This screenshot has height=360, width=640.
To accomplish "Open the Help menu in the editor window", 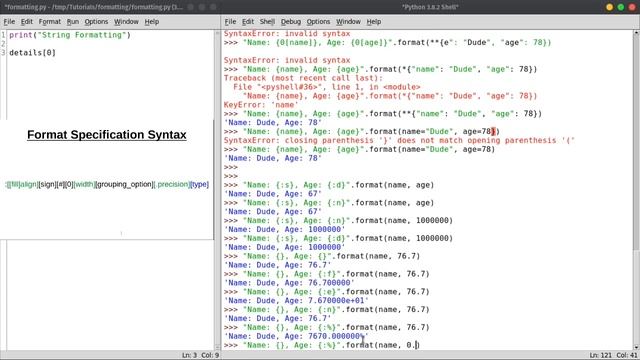I will click(x=151, y=22).
